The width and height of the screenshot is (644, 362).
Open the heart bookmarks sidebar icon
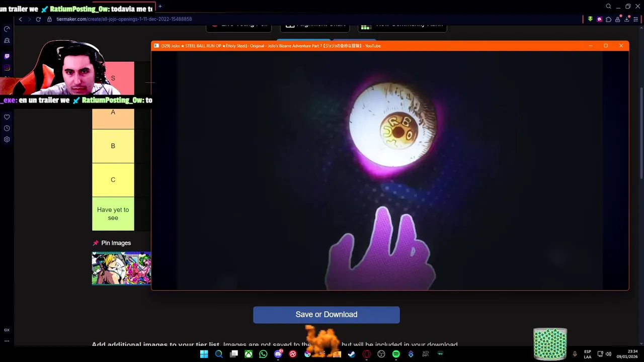7,117
